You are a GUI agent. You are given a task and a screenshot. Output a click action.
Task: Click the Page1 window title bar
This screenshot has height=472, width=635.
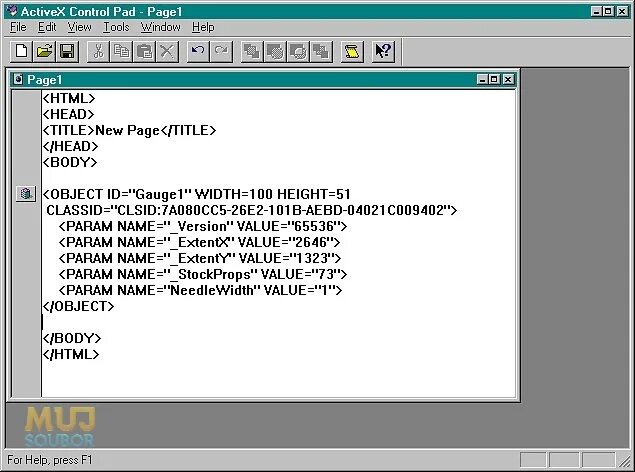(262, 79)
